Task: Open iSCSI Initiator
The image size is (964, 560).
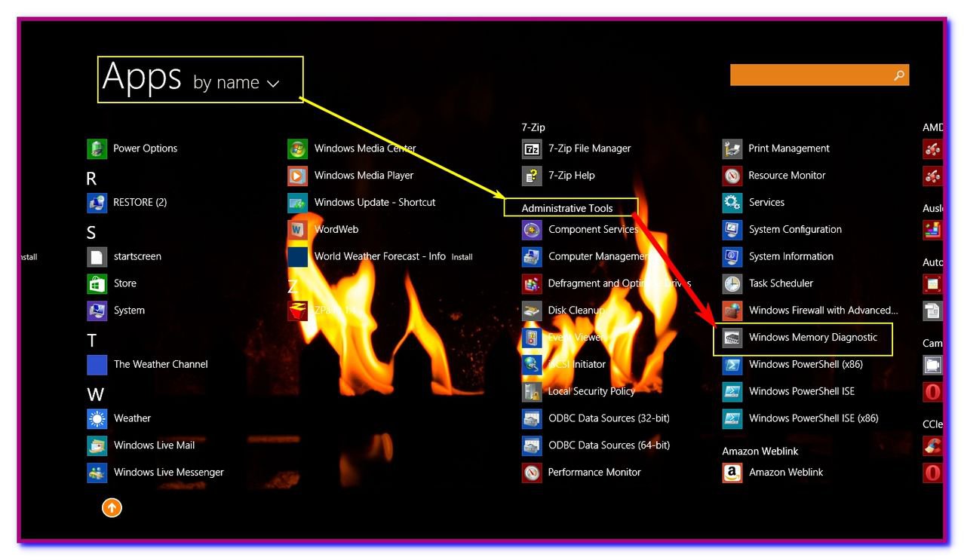Action: [564, 365]
